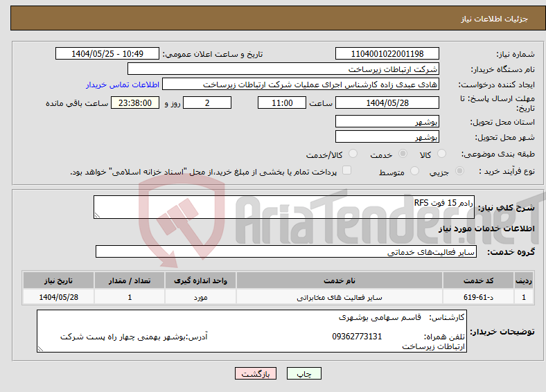Image resolution: width=546 pixels, height=392 pixels.
Task: Click the service group field سایر فعالیت‌های خدماتی
Action: point(286,251)
